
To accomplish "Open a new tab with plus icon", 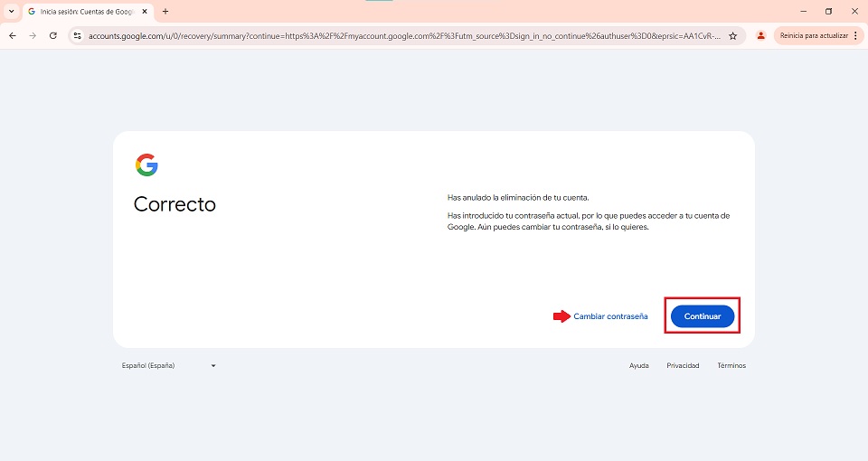I will point(165,11).
